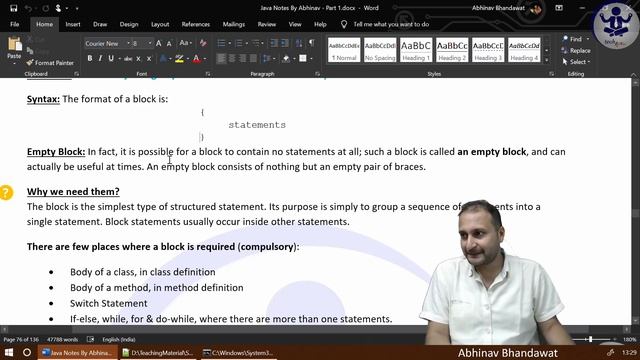Switch to the References tab
The height and width of the screenshot is (360, 640).
coord(196,24)
